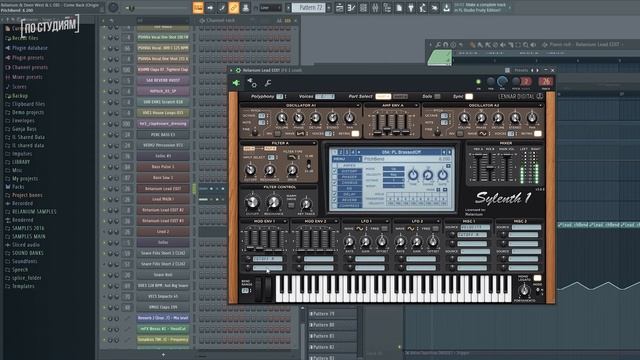This screenshot has width=640, height=360.
Task: Toggle the orange link icon in the top toolbar
Action: (x=233, y=8)
